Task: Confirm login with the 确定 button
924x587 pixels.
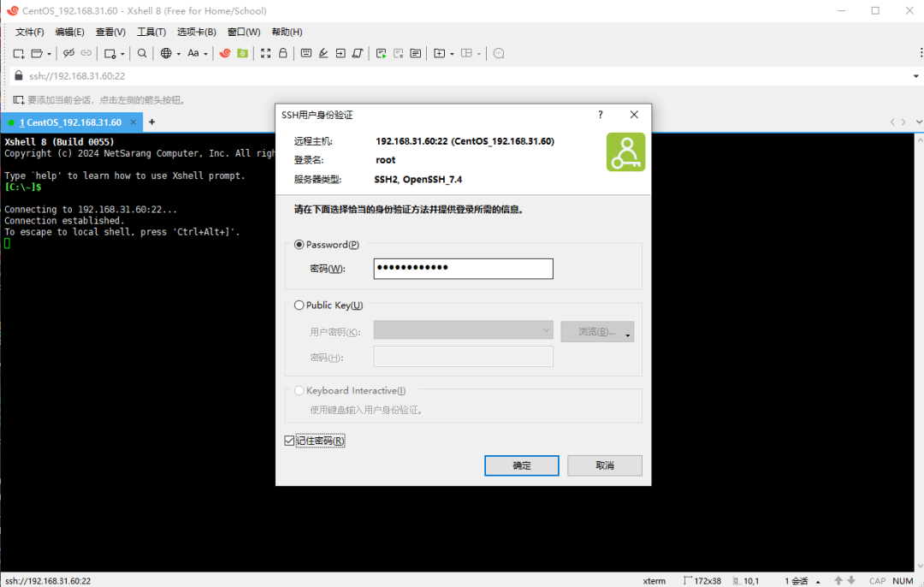Action: (x=522, y=465)
